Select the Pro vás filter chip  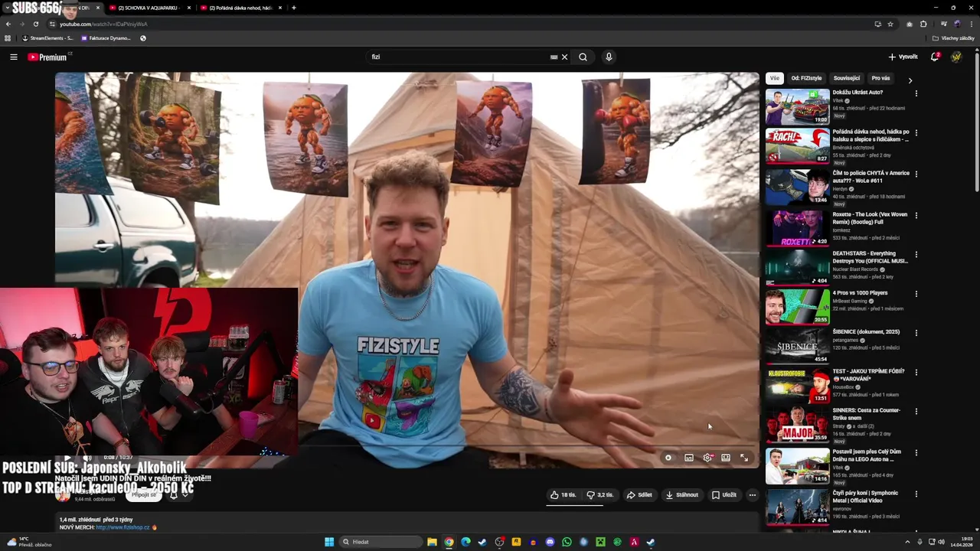point(880,78)
